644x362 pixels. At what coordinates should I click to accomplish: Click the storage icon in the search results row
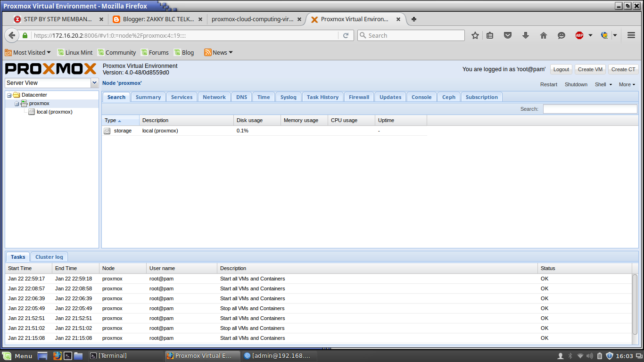(107, 131)
